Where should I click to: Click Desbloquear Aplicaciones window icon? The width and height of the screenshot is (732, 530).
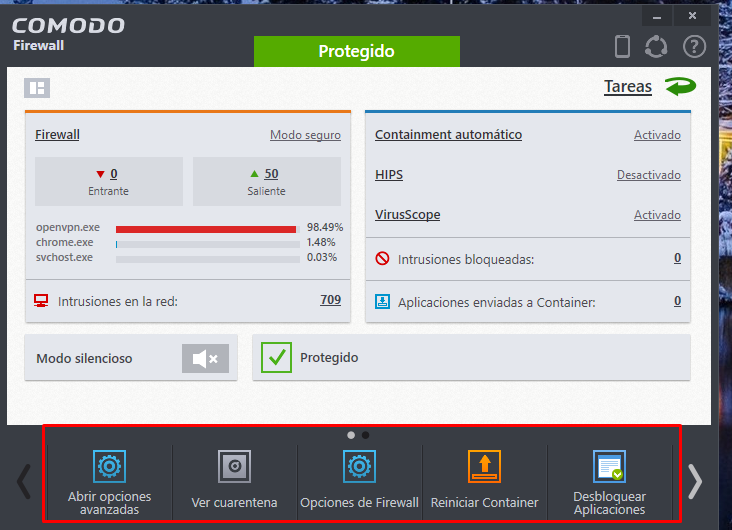[x=609, y=466]
